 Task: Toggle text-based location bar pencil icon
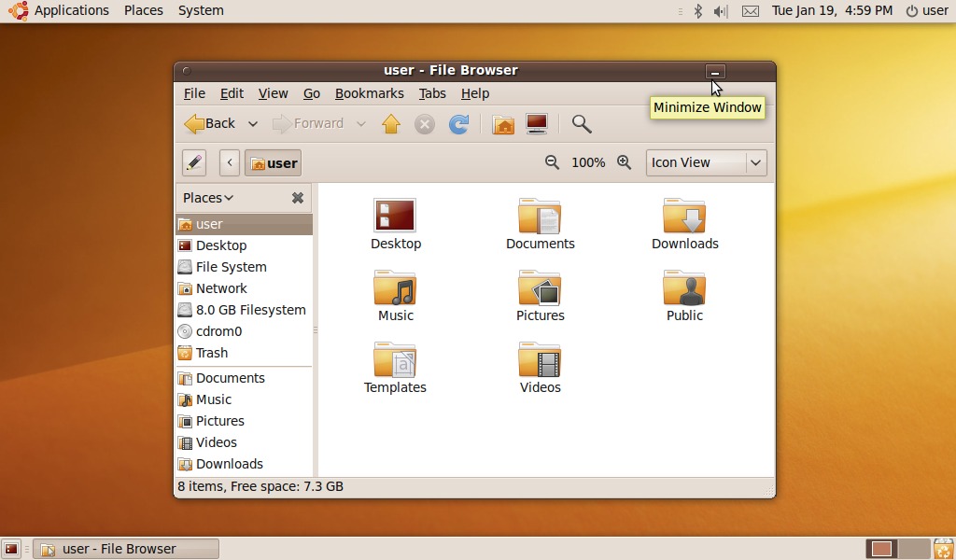(194, 162)
